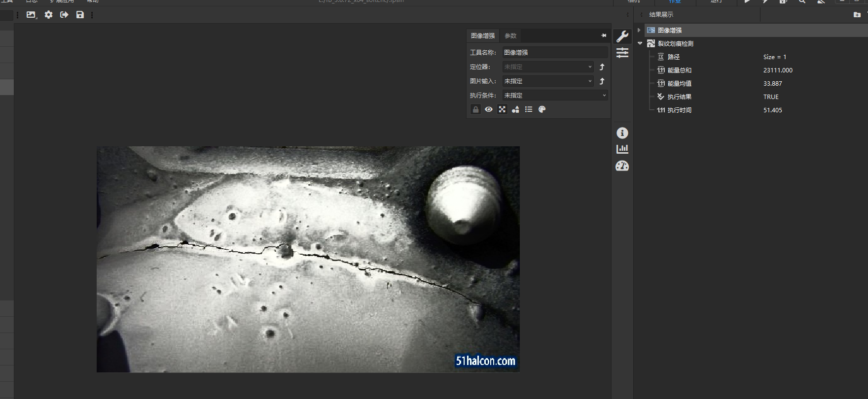Click the wrench tool settings icon
Screen dimensions: 868x399
622,36
